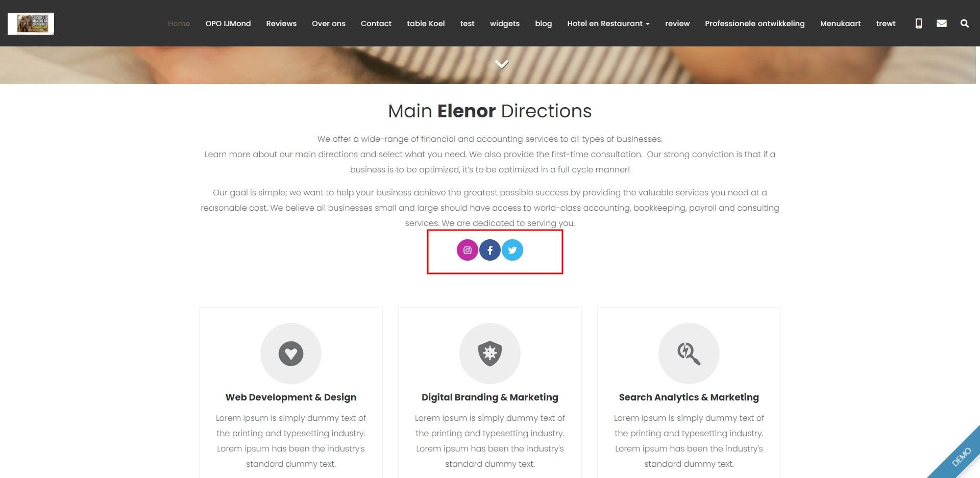The height and width of the screenshot is (478, 980).
Task: Click the magnifier icon above Search Analytics
Action: [689, 354]
